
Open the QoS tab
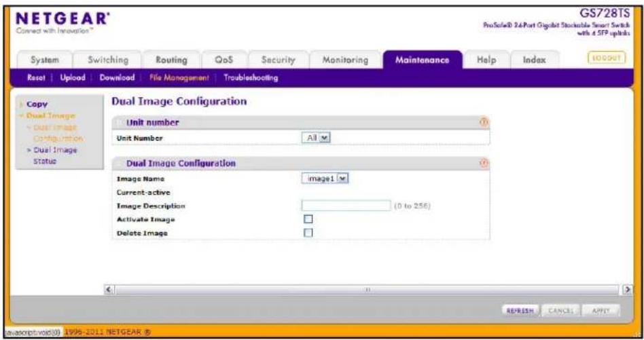pos(224,60)
